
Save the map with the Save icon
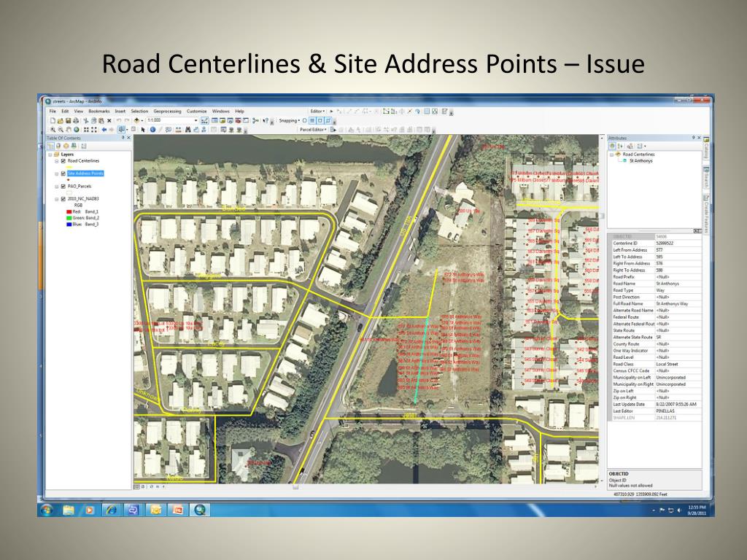(x=68, y=121)
